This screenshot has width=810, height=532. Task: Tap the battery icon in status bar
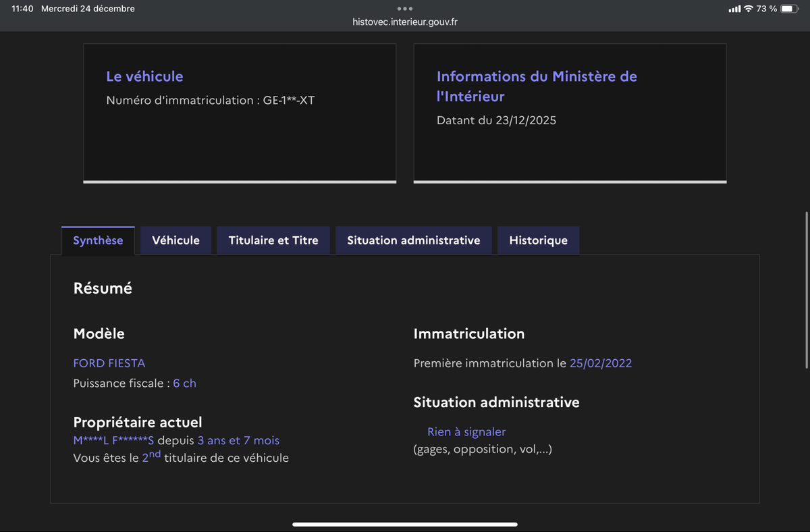pyautogui.click(x=790, y=9)
